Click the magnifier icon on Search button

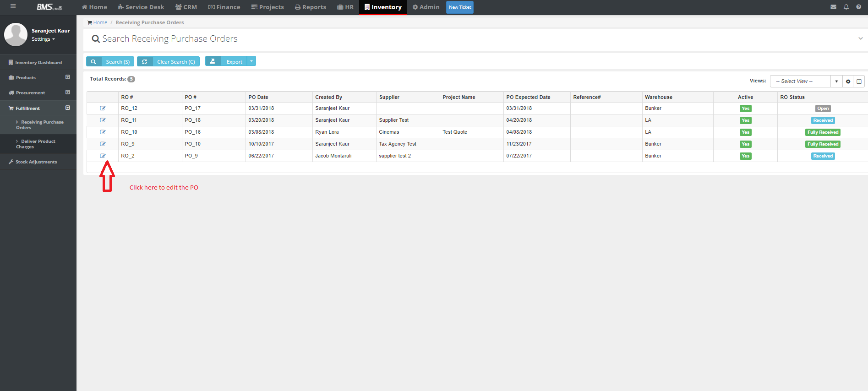tap(93, 61)
